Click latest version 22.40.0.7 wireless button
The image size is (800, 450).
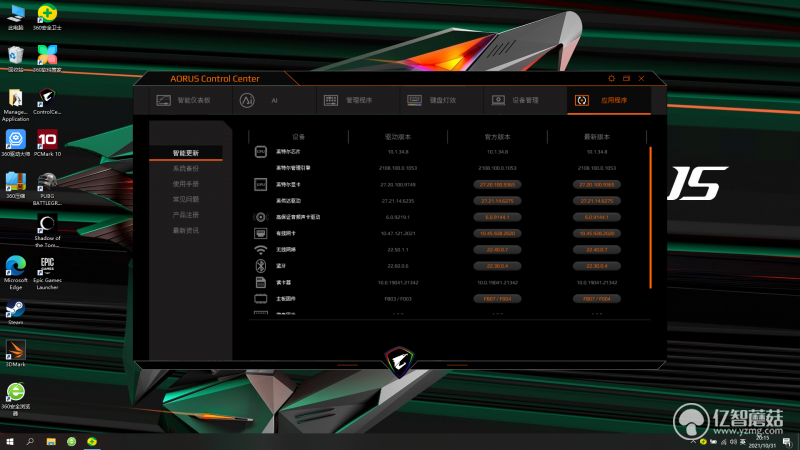(597, 250)
